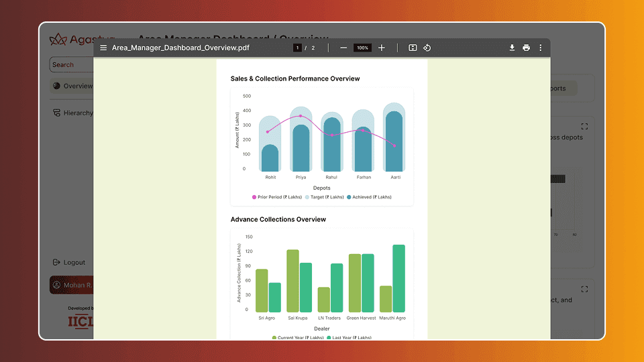Click the Agastya logo icon

tap(58, 40)
